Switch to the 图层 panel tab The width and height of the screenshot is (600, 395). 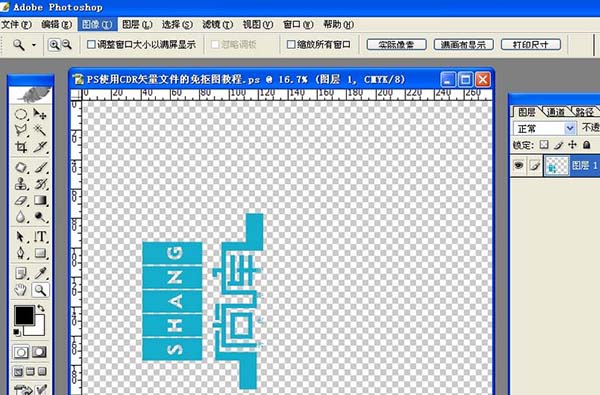point(527,112)
